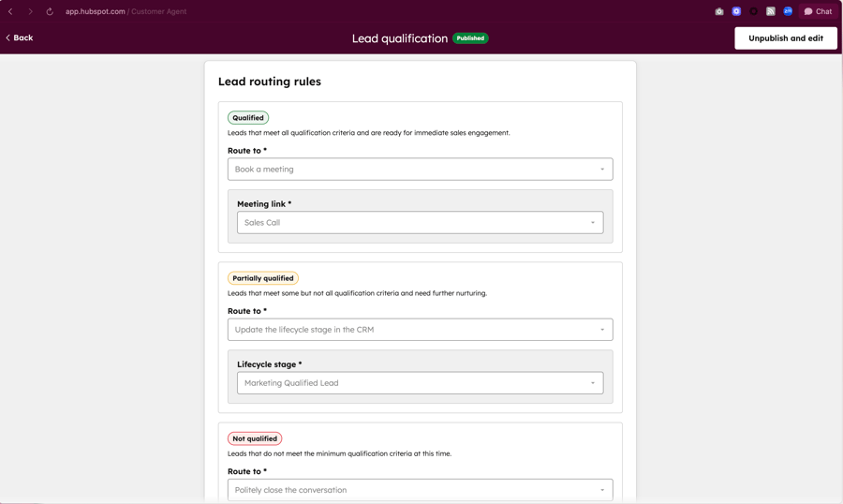The width and height of the screenshot is (843, 504).
Task: Open the RSS feed extension icon
Action: (771, 11)
